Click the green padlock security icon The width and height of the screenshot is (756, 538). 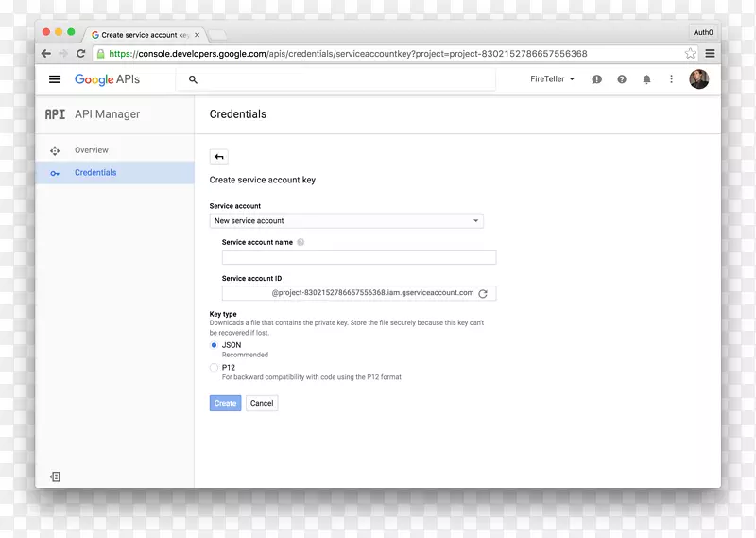coord(100,54)
